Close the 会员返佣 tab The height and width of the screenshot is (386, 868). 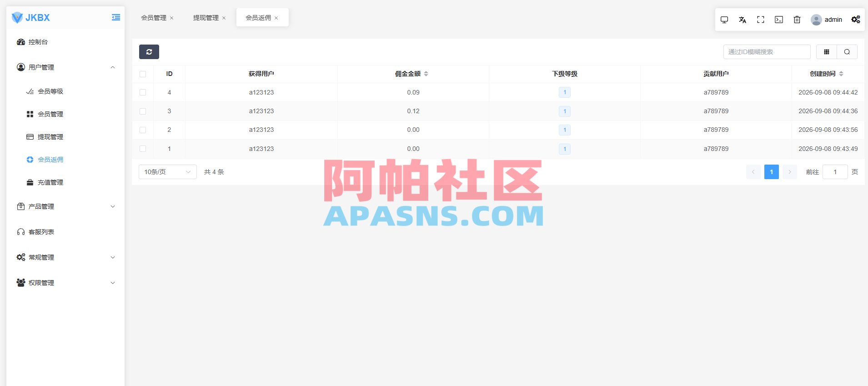276,18
